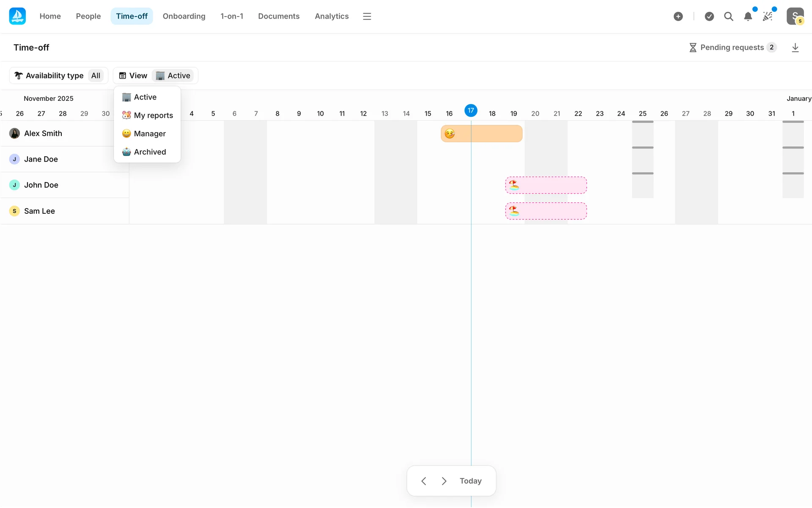Jump to Today in timeline
This screenshot has width=812, height=508.
tap(470, 481)
